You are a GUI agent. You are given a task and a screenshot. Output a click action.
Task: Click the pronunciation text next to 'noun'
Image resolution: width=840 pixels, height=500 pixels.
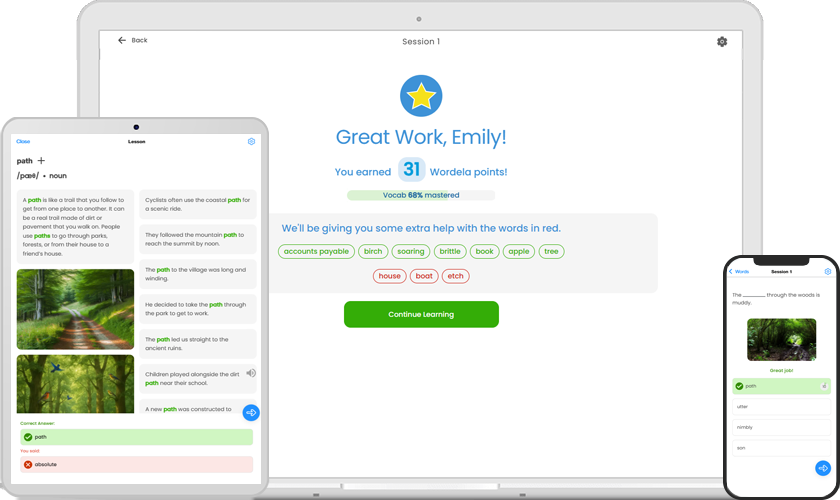(27, 176)
